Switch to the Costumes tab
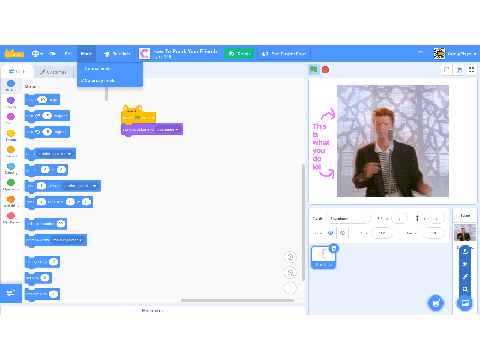 [53, 72]
